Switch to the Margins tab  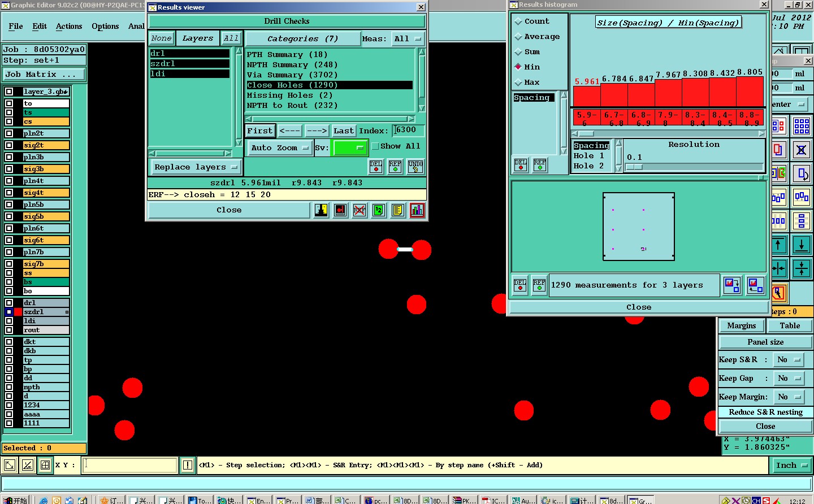pos(742,325)
